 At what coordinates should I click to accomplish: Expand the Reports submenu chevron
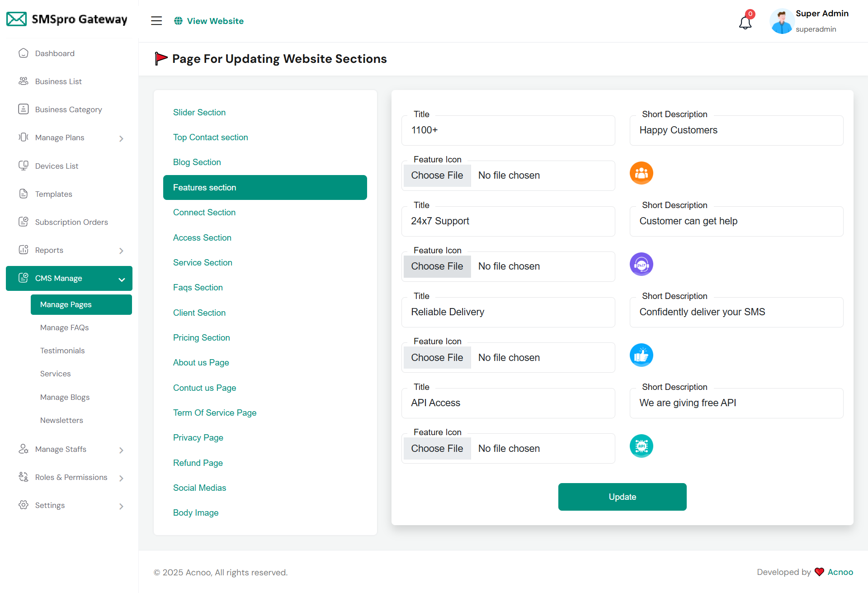point(121,251)
